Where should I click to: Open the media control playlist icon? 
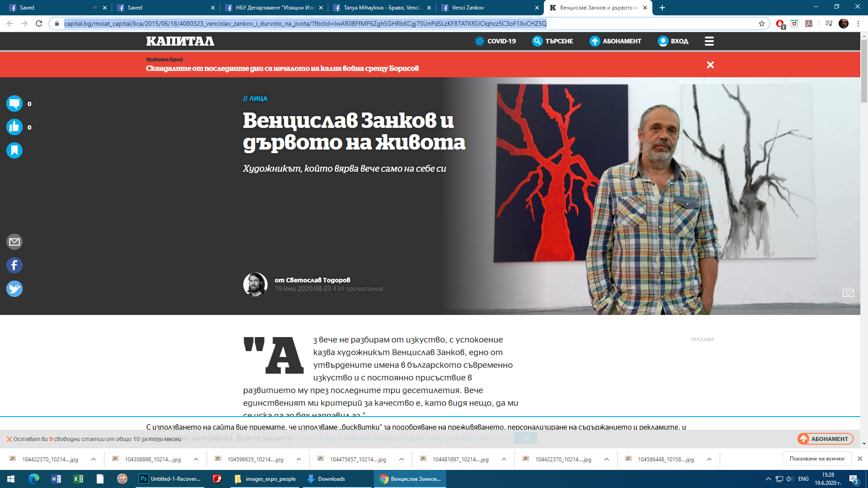tap(829, 23)
